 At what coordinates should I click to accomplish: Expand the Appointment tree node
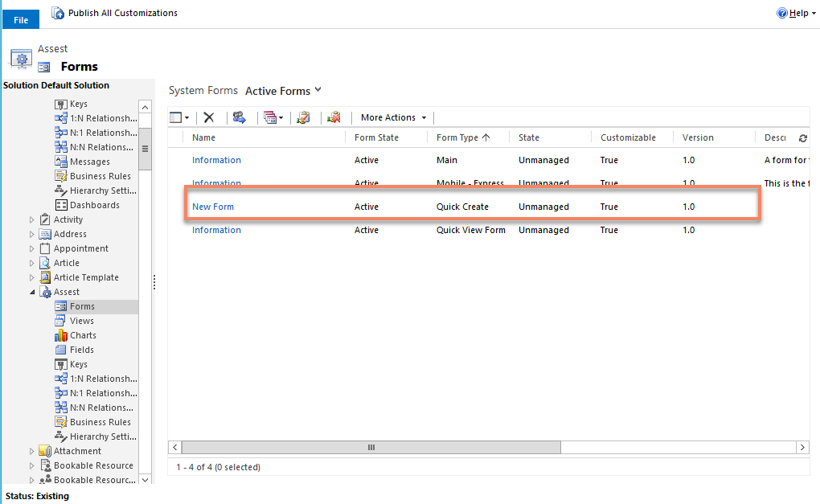30,248
